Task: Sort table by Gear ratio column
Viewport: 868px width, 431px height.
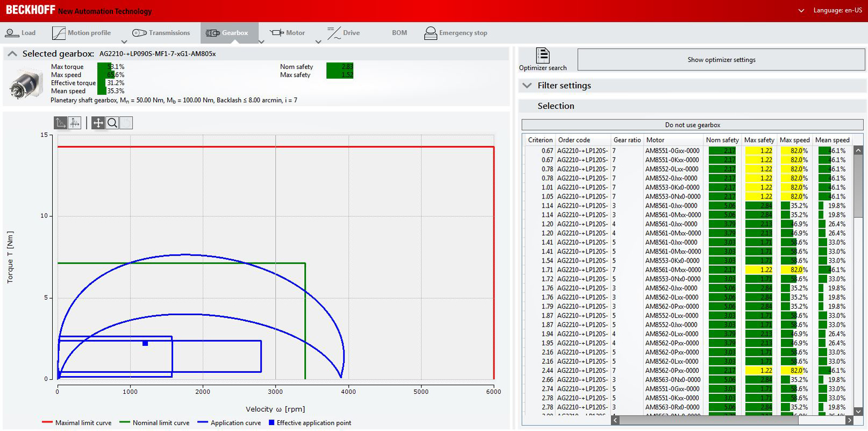Action: (627, 140)
